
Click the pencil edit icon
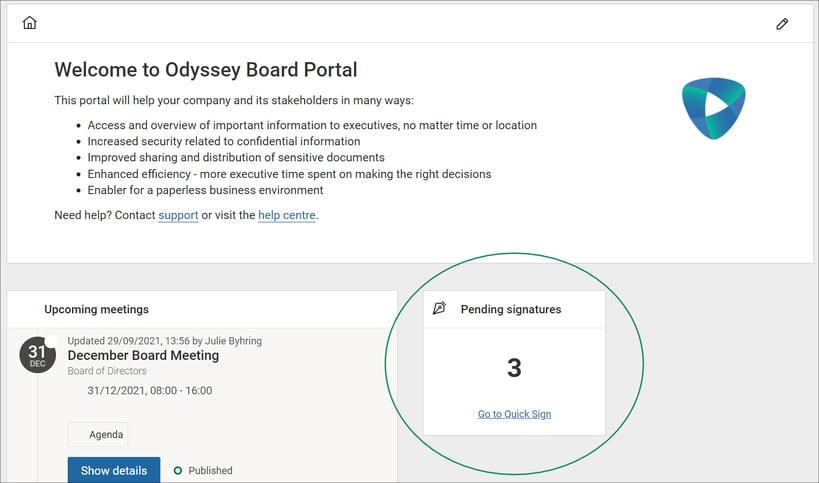(782, 24)
